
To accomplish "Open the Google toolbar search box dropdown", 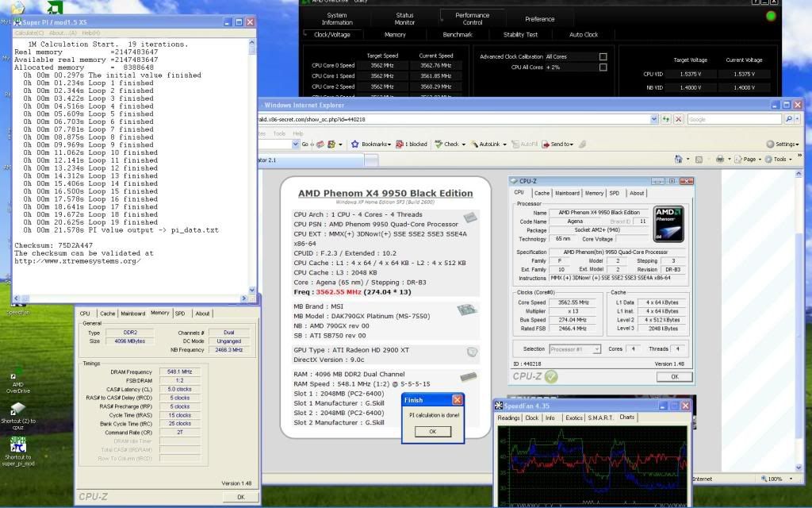I will pos(295,144).
